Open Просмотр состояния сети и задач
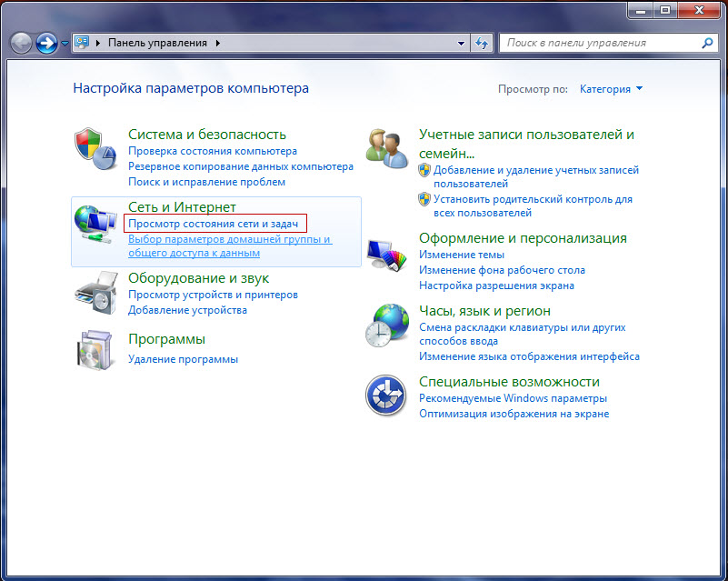This screenshot has height=581, width=728. [213, 224]
